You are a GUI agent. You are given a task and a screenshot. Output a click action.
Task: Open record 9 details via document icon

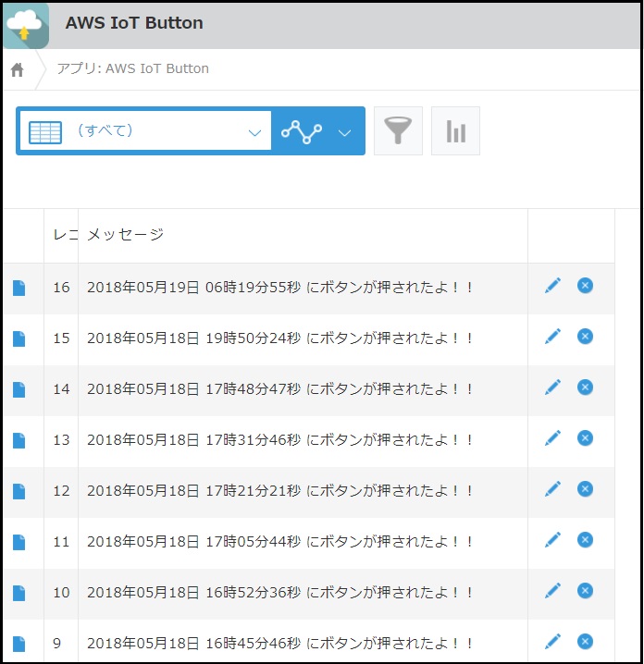pos(19,644)
